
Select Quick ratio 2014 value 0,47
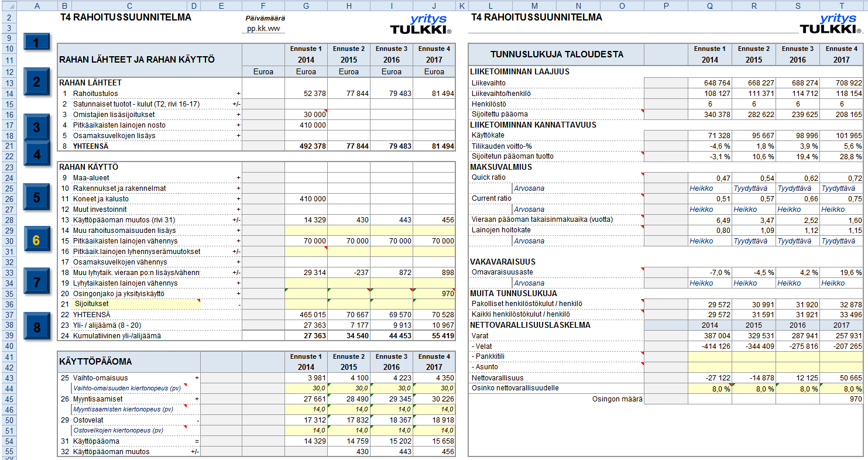tap(710, 177)
